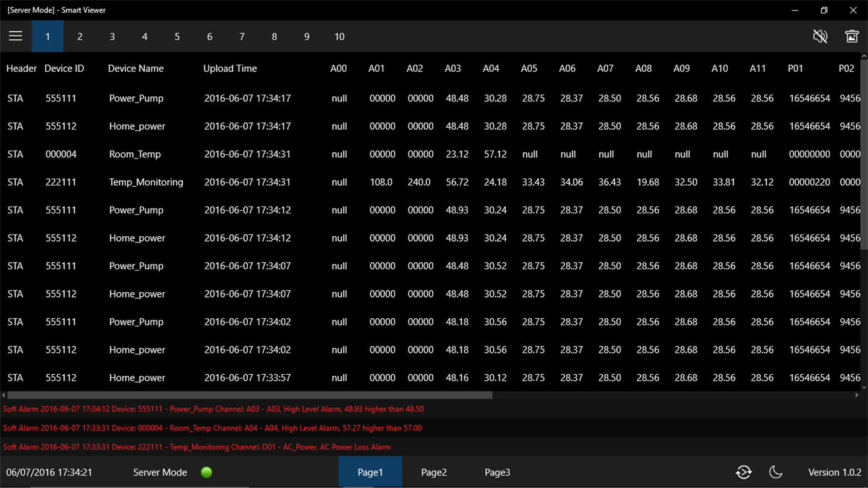Click device ID 222111
Screen dimensions: 868x488
coord(61,182)
